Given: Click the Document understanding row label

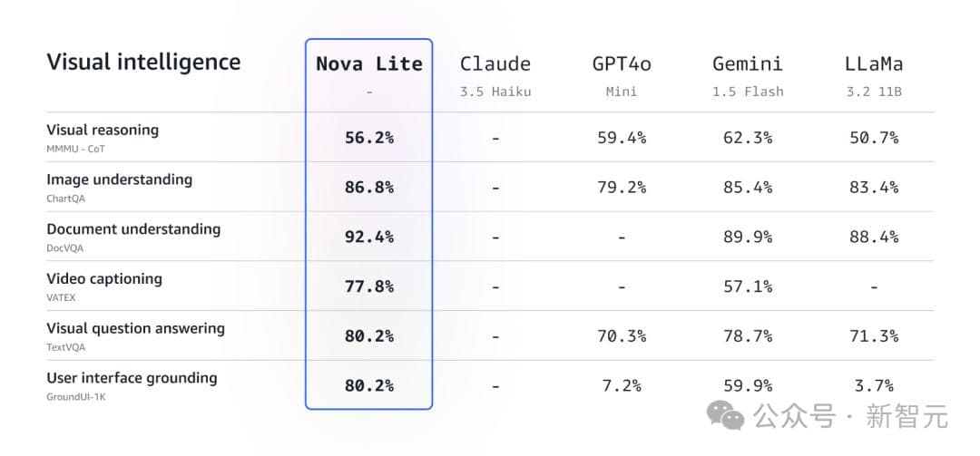Looking at the screenshot, I should 133,229.
